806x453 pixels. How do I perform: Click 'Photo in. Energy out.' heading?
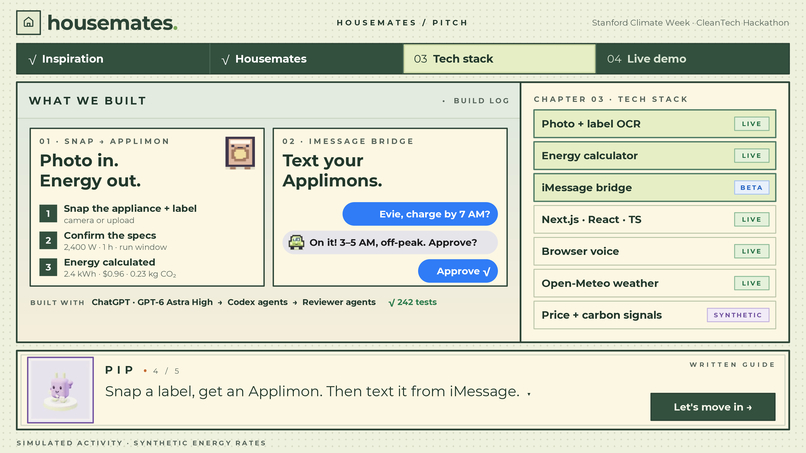click(90, 171)
